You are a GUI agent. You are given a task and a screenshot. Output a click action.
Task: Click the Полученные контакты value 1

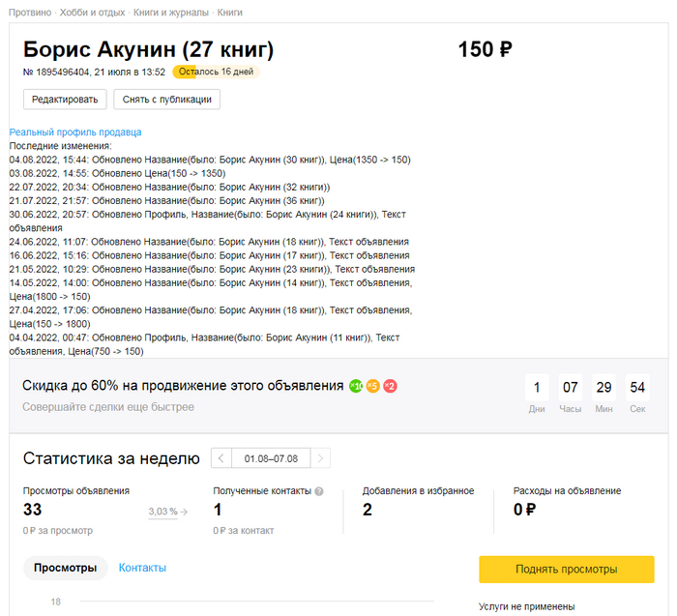(x=218, y=510)
